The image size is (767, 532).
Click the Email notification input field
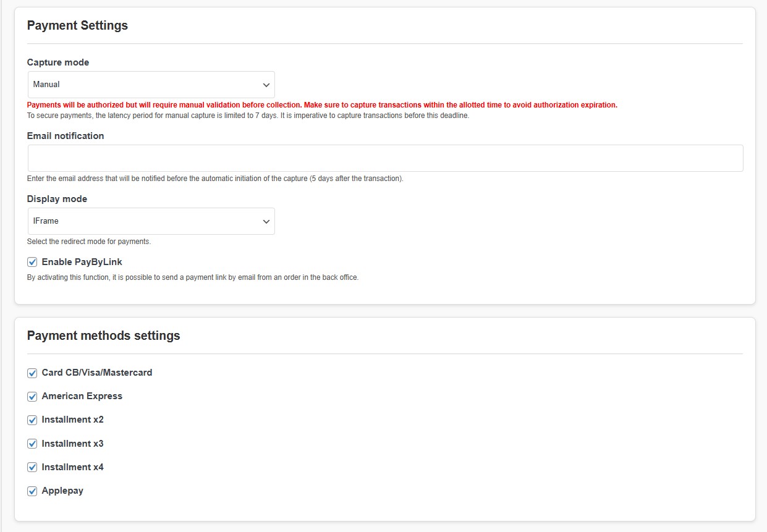point(383,158)
